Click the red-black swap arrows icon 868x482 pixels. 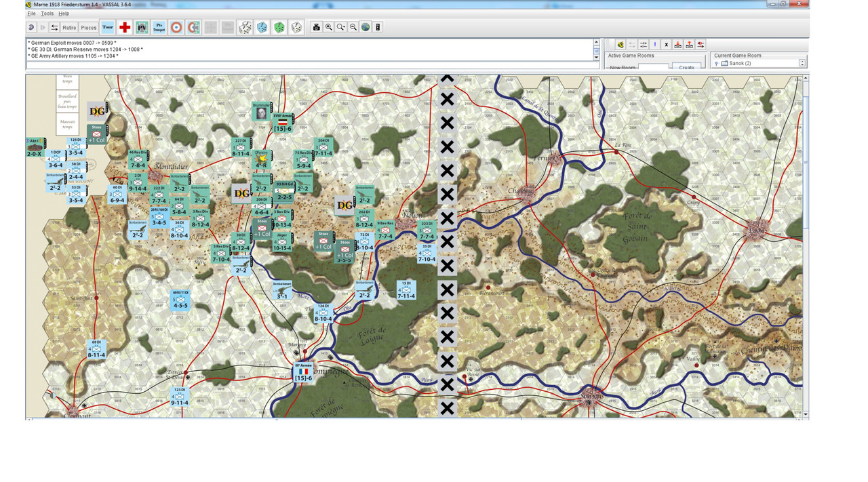[x=701, y=45]
